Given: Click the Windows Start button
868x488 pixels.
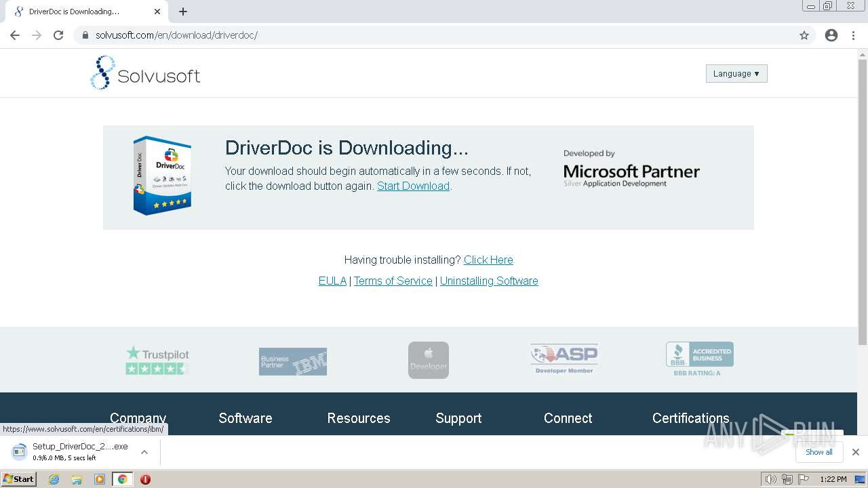Looking at the screenshot, I should (x=19, y=479).
